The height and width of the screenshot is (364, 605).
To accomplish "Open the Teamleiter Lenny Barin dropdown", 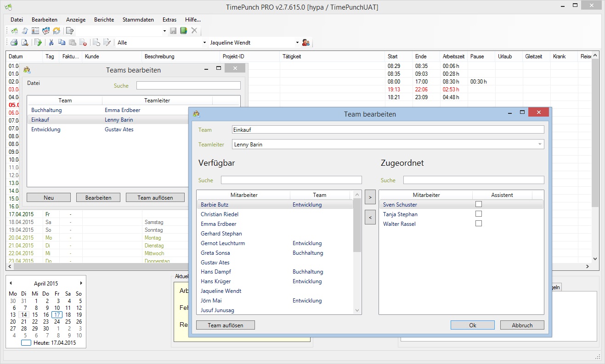I will [x=540, y=144].
